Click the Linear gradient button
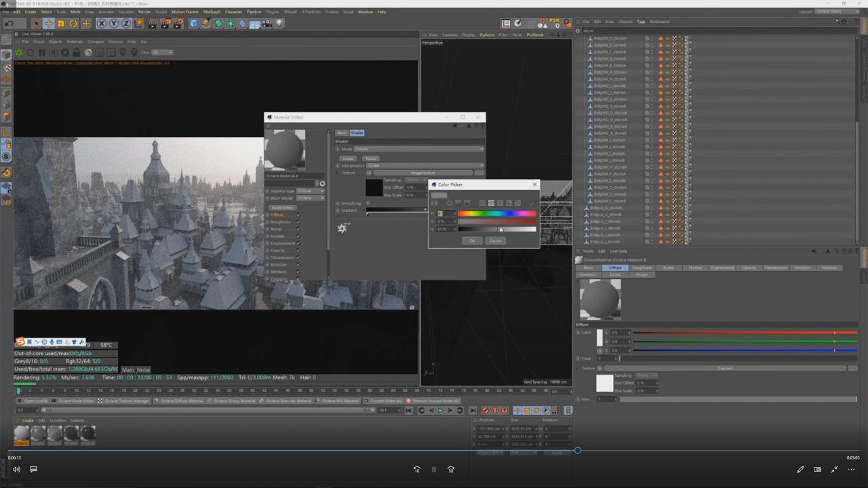 [348, 159]
